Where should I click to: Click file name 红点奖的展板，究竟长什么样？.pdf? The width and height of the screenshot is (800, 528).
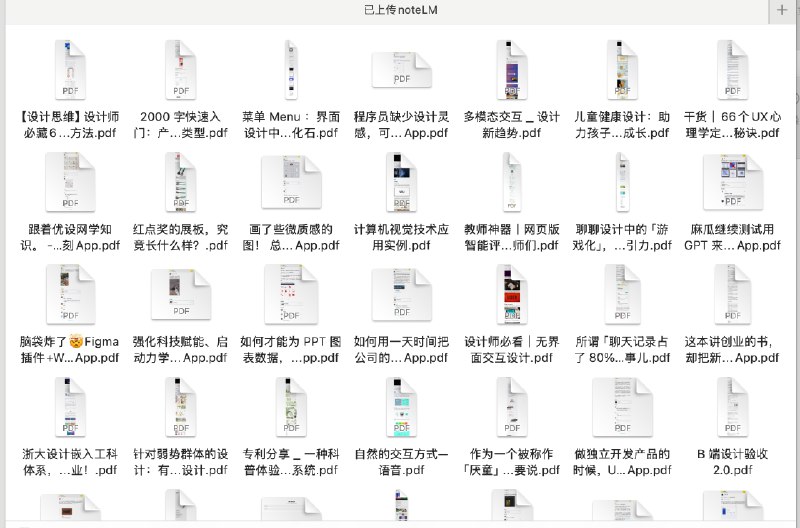(181, 237)
